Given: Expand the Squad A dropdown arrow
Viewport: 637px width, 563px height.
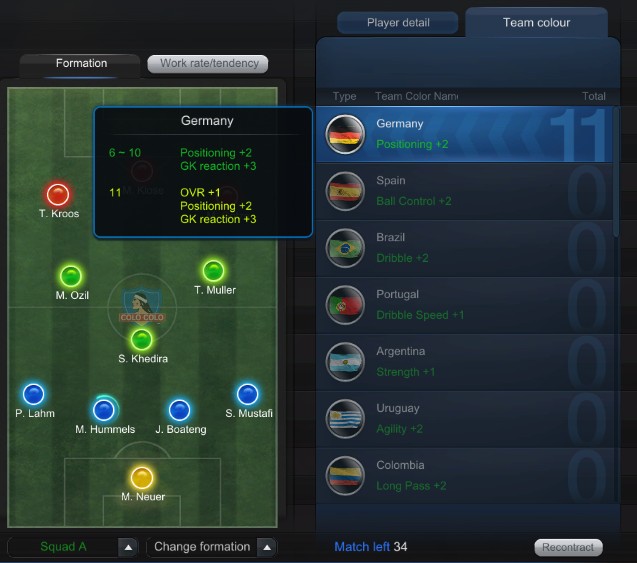Looking at the screenshot, I should (128, 547).
